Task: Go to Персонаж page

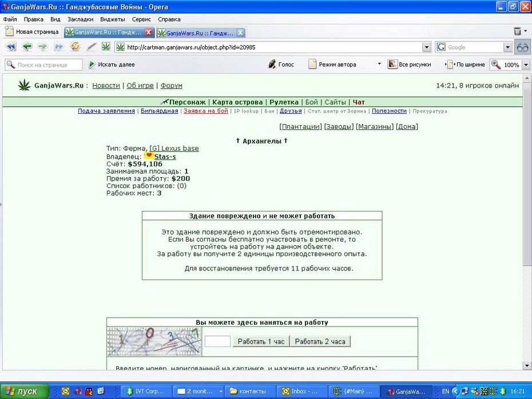Action: (x=187, y=102)
